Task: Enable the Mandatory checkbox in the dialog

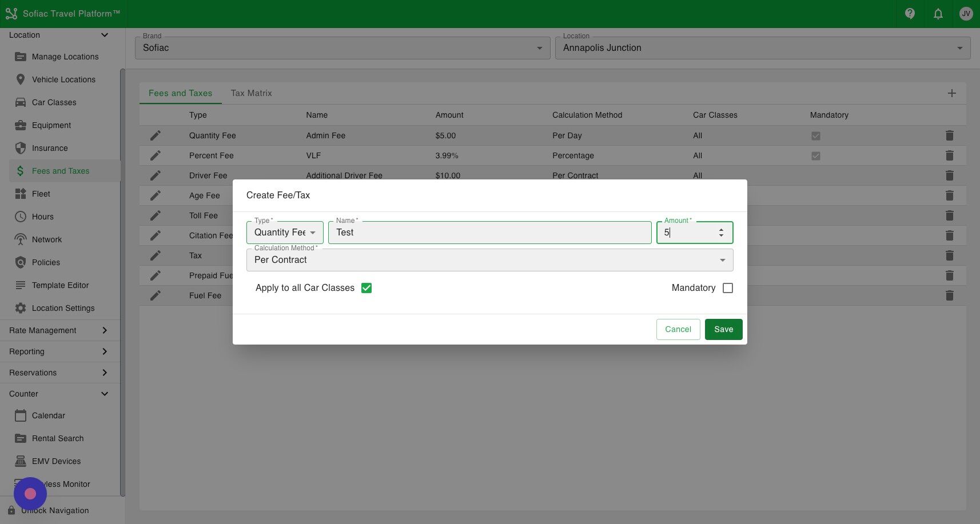Action: tap(727, 287)
